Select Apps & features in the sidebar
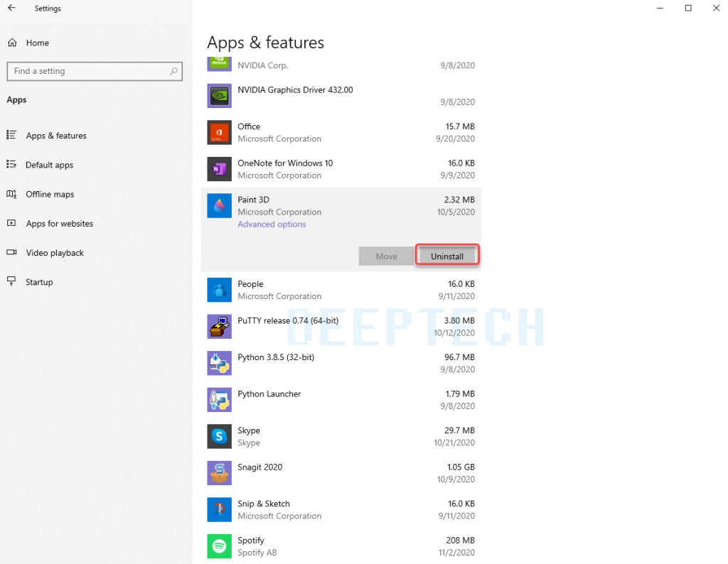Image resolution: width=728 pixels, height=564 pixels. click(x=56, y=136)
